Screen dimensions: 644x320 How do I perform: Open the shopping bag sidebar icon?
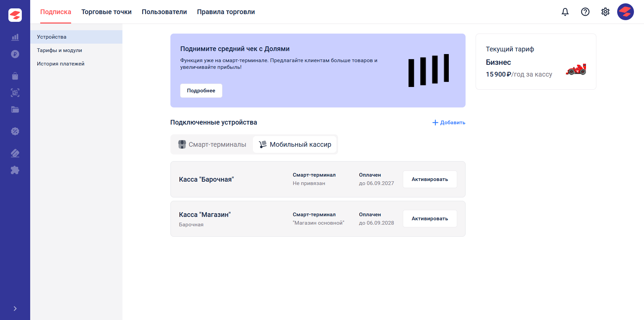15,76
